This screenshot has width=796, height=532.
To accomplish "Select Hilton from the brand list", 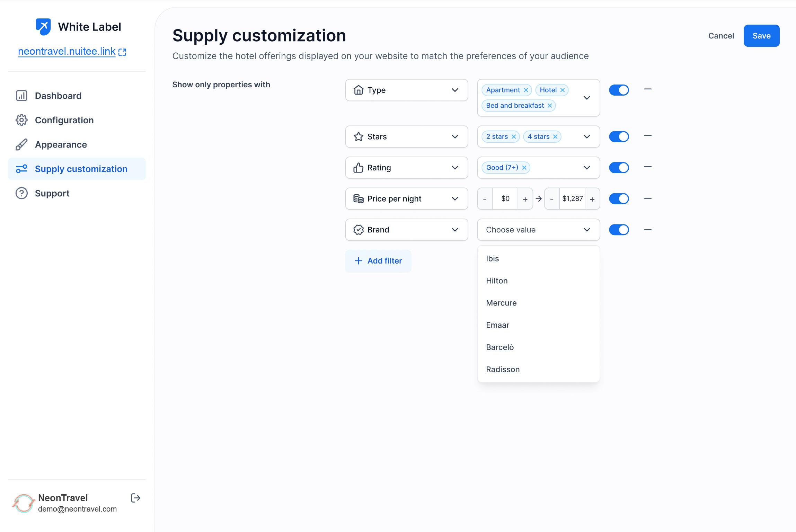I will click(497, 281).
